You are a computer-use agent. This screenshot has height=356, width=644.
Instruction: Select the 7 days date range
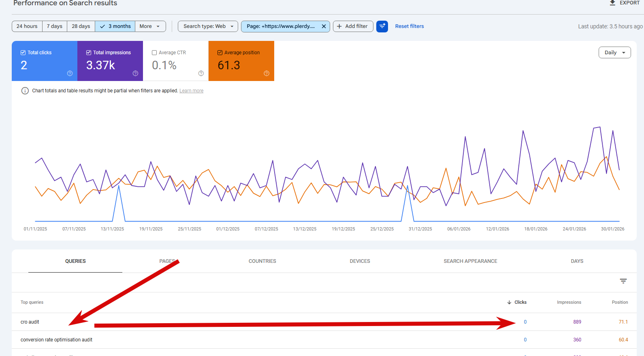55,26
